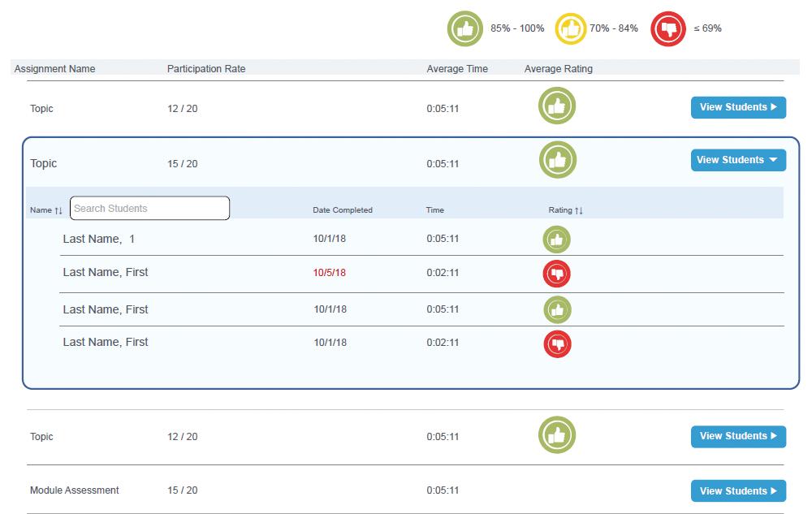812x514 pixels.
Task: Click thumbs-up rating of Last Name, 1
Action: (x=557, y=240)
